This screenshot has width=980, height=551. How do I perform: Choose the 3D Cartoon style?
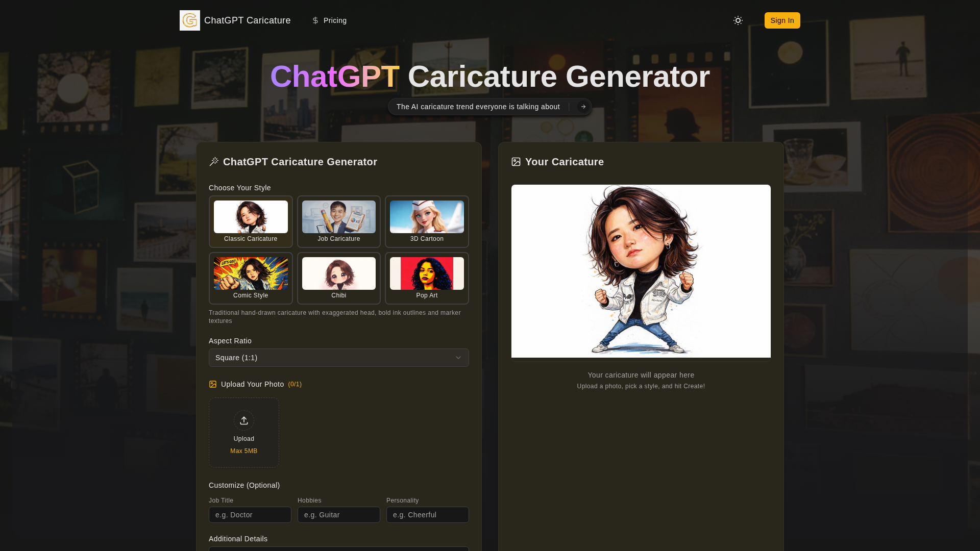[427, 221]
